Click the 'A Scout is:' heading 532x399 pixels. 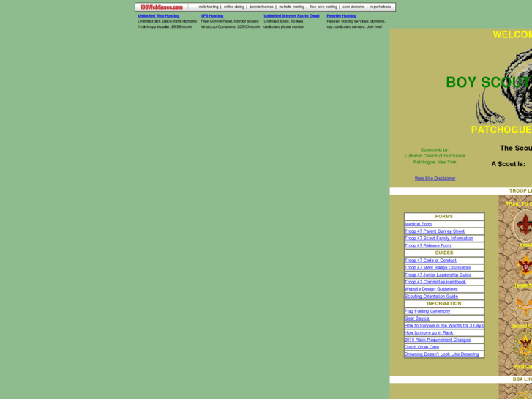[x=509, y=164]
